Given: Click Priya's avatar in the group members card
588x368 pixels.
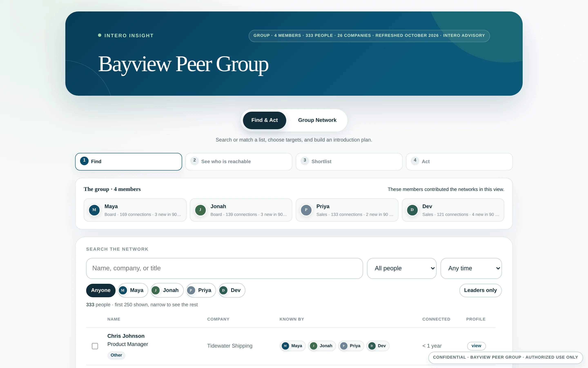Looking at the screenshot, I should pyautogui.click(x=306, y=210).
